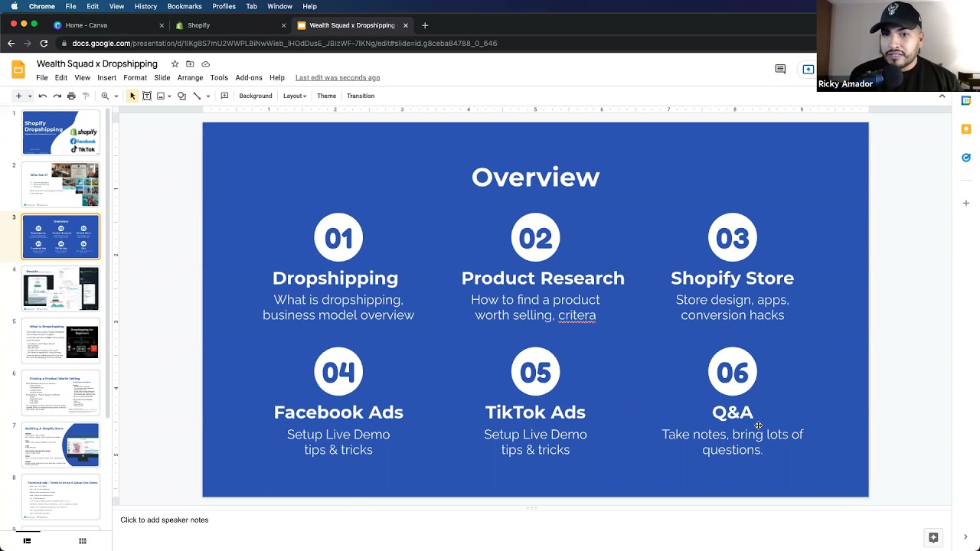
Task: Click the Present slideshow button
Action: pos(808,69)
